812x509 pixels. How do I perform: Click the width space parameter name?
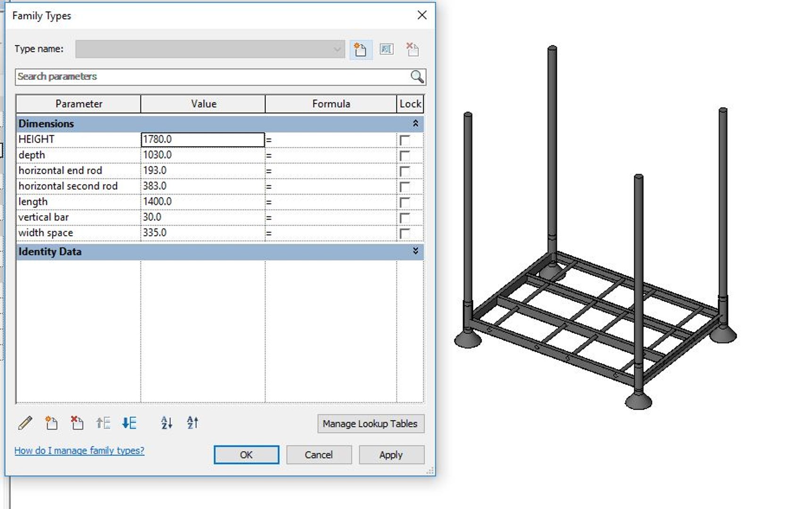tap(46, 233)
